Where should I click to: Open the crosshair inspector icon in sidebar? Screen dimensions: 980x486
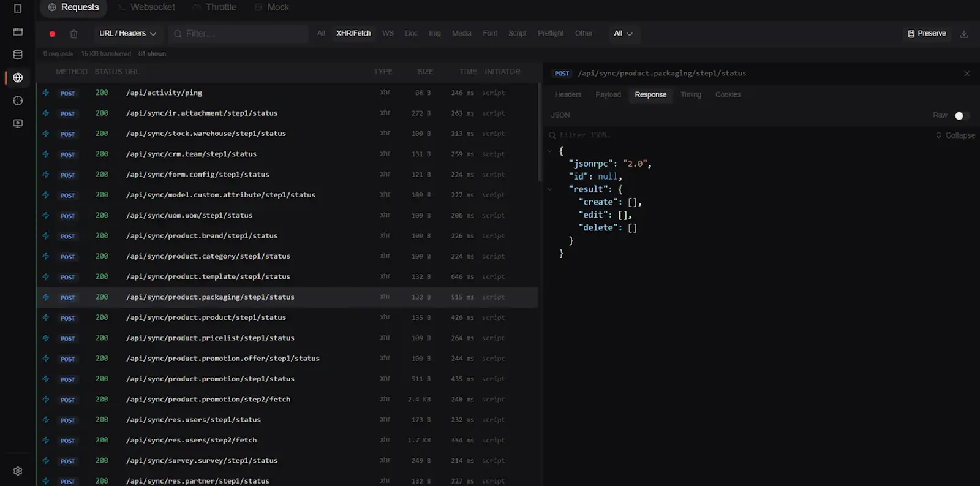click(18, 101)
